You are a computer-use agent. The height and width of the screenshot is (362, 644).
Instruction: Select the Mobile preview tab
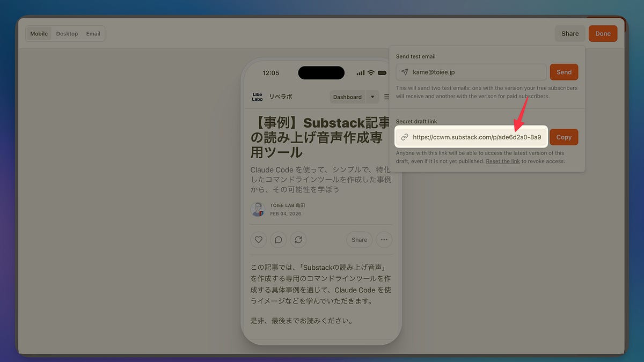[x=38, y=33]
